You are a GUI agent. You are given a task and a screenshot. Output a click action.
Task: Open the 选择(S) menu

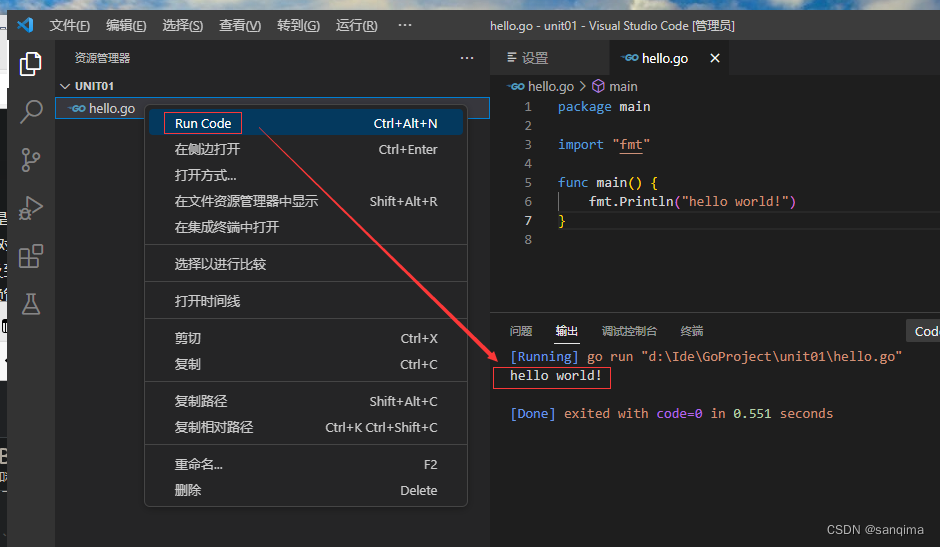click(x=182, y=25)
